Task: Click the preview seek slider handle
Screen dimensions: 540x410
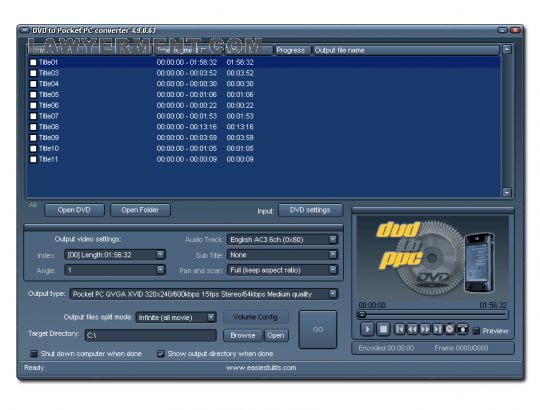Action: tap(362, 314)
